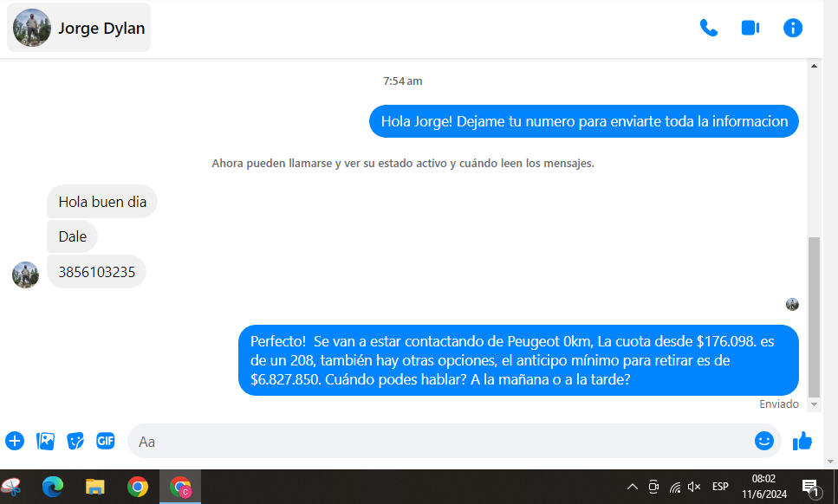This screenshot has width=838, height=504.
Task: Open conversation information panel
Action: (793, 28)
